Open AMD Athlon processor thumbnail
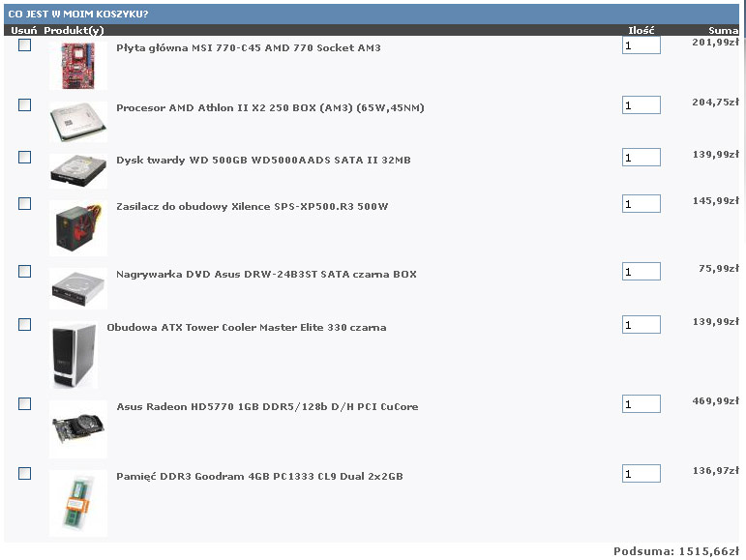The height and width of the screenshot is (560, 746). (78, 122)
